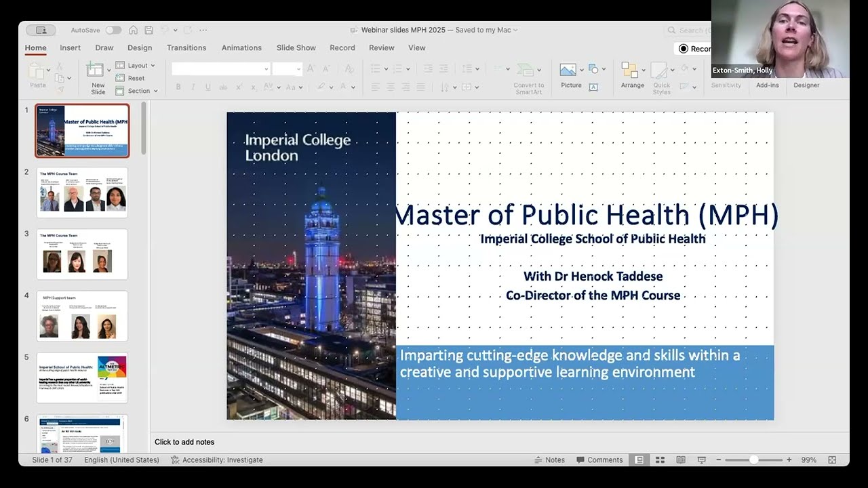Click the Superscript icon
This screenshot has height=488, width=868.
tap(239, 87)
